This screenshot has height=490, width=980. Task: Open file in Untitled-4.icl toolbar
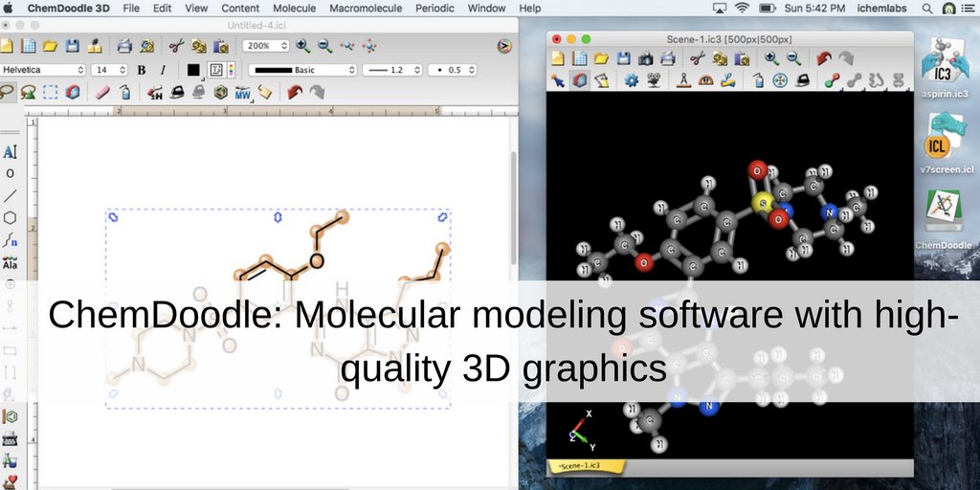[x=50, y=46]
